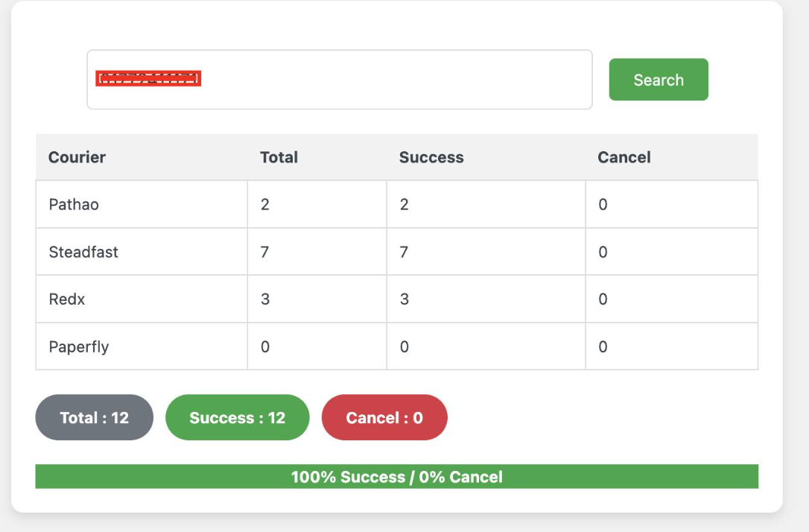Click the 100% Success progress bar
The image size is (809, 532).
(x=396, y=477)
